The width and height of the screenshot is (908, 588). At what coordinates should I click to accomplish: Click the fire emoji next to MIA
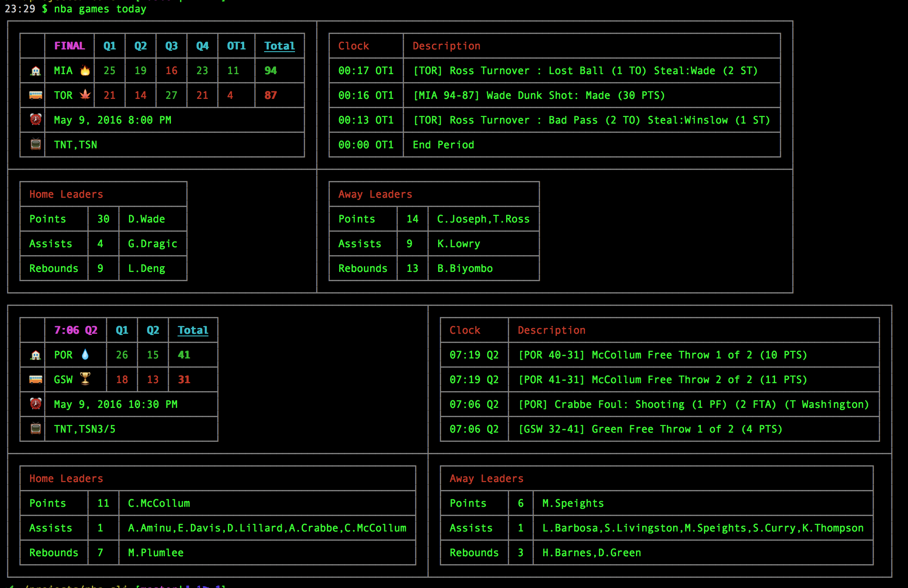coord(85,70)
